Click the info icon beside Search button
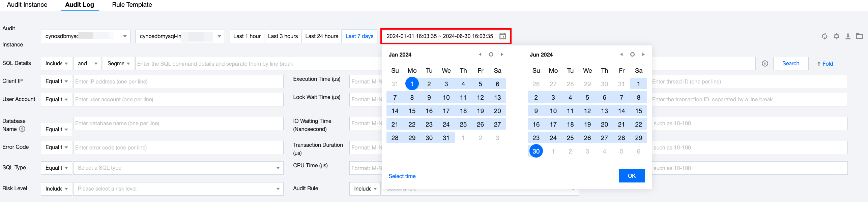868x202 pixels. coord(765,64)
